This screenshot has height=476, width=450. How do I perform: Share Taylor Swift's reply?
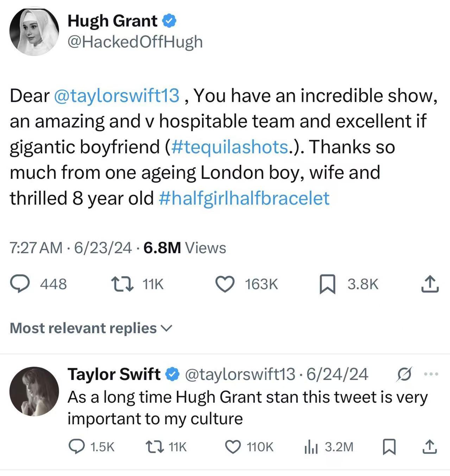(430, 447)
